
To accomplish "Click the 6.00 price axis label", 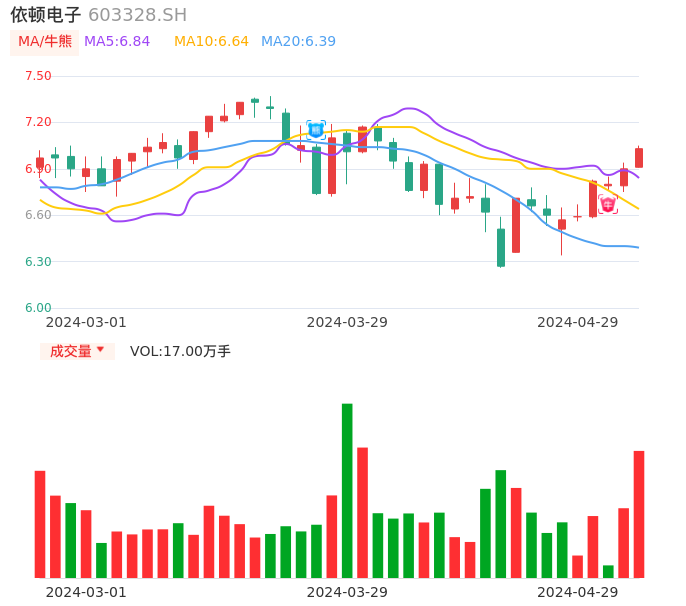I will point(38,308).
